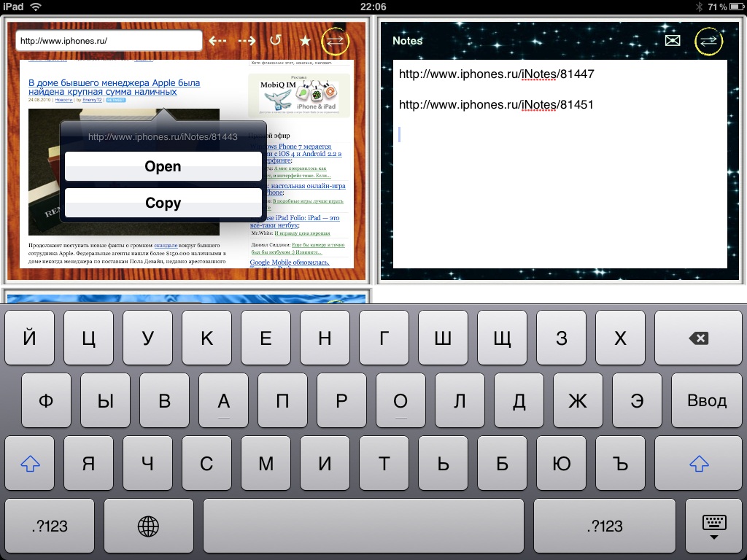
Task: Tap the М key
Action: [x=266, y=463]
